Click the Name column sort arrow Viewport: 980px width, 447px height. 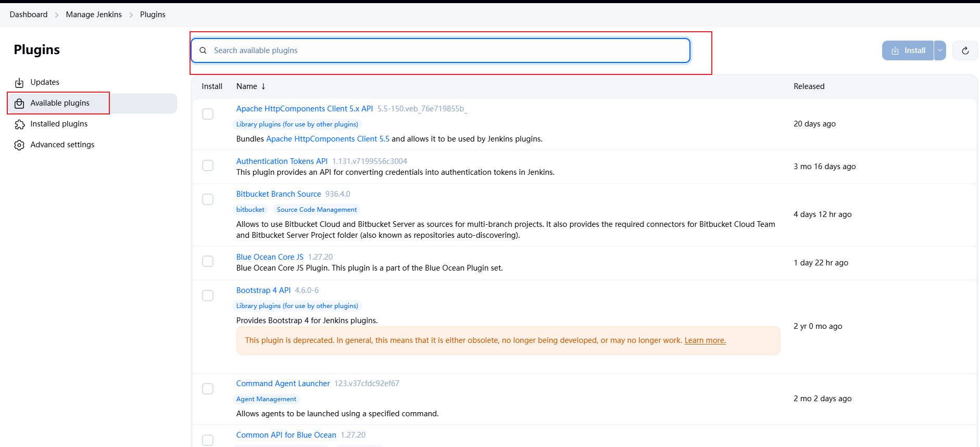click(263, 86)
